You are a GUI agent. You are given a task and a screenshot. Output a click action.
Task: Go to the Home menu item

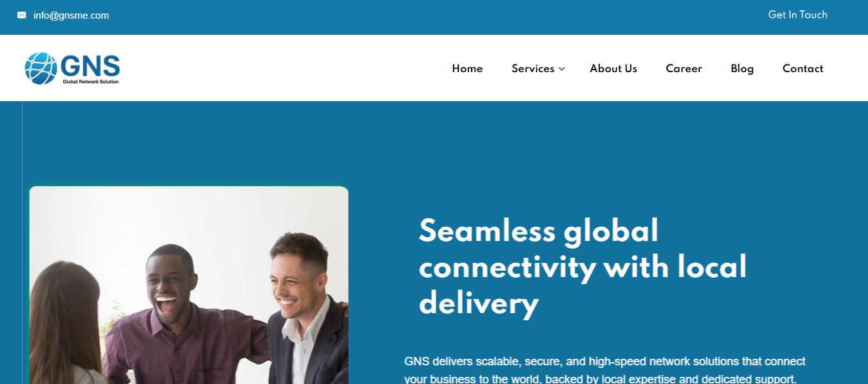click(x=467, y=68)
